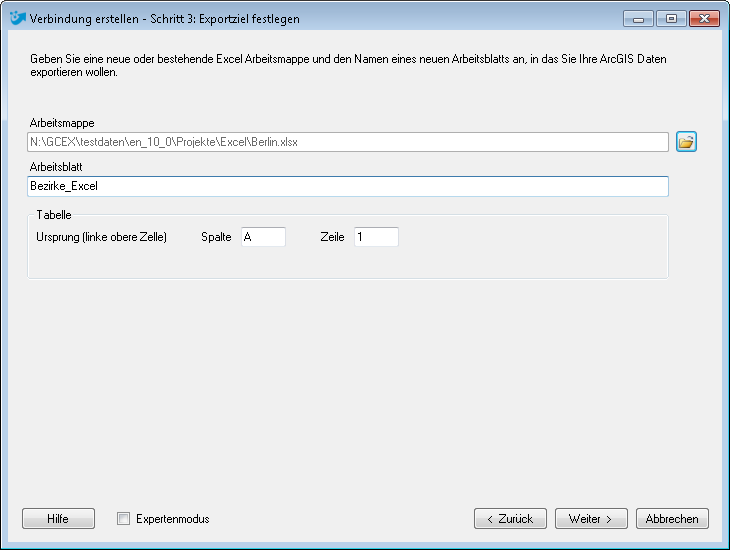Click the Schritt 3 title bar text
This screenshot has height=550, width=730.
(x=165, y=19)
